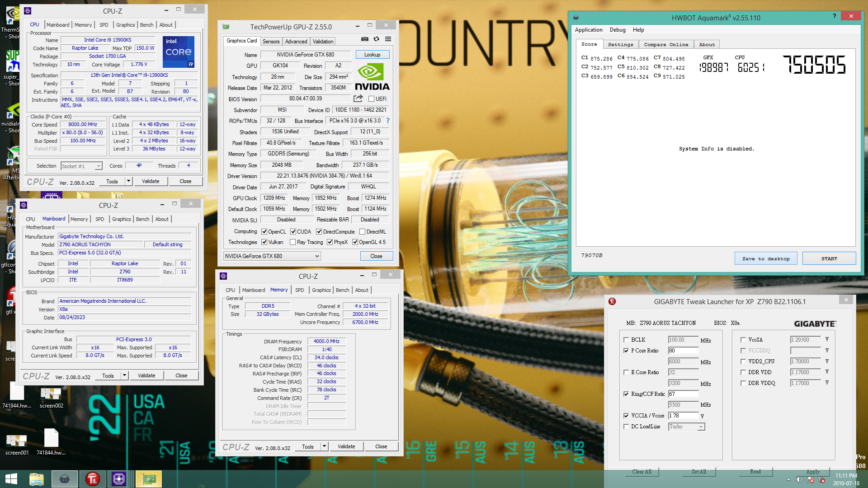Click the P Core Ratio value field
The image size is (868, 488).
pos(683,351)
